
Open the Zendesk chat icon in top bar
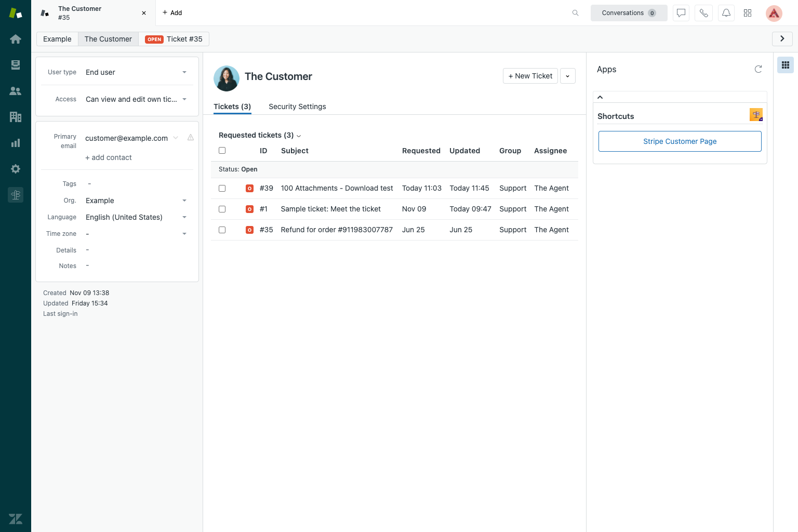coord(681,13)
